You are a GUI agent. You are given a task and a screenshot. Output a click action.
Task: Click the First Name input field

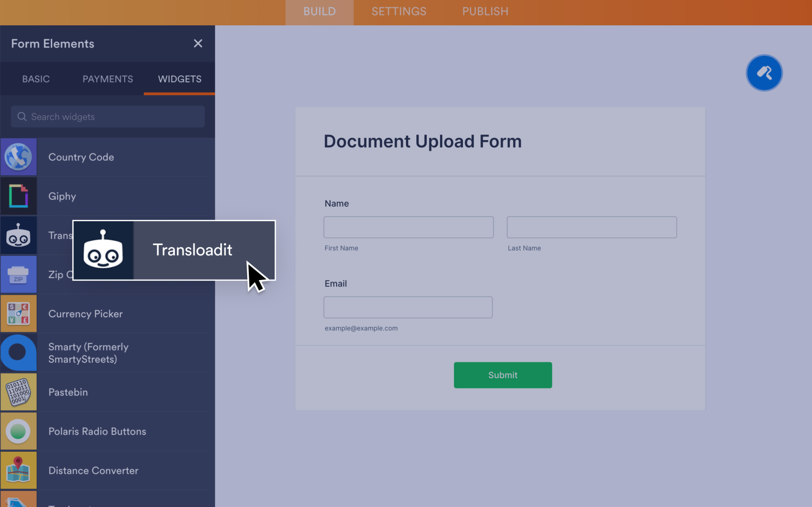409,227
